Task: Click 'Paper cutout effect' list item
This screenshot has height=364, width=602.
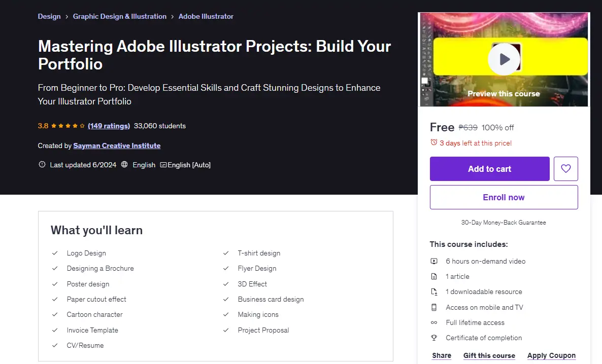Action: pos(96,299)
